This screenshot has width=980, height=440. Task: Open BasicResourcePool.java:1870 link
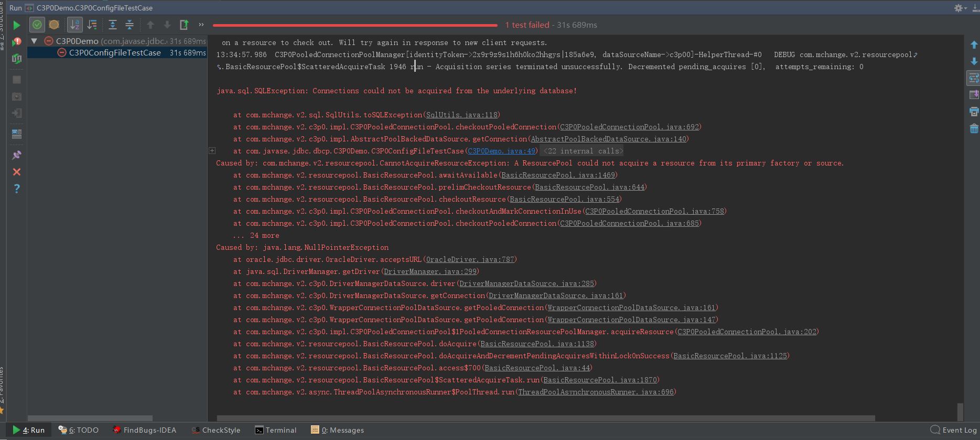[600, 380]
